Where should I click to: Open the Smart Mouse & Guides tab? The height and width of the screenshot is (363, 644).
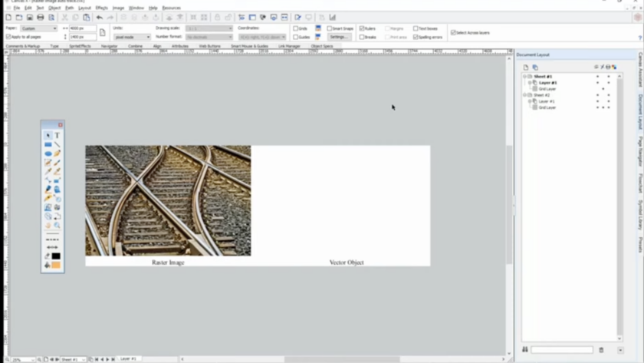coord(249,46)
